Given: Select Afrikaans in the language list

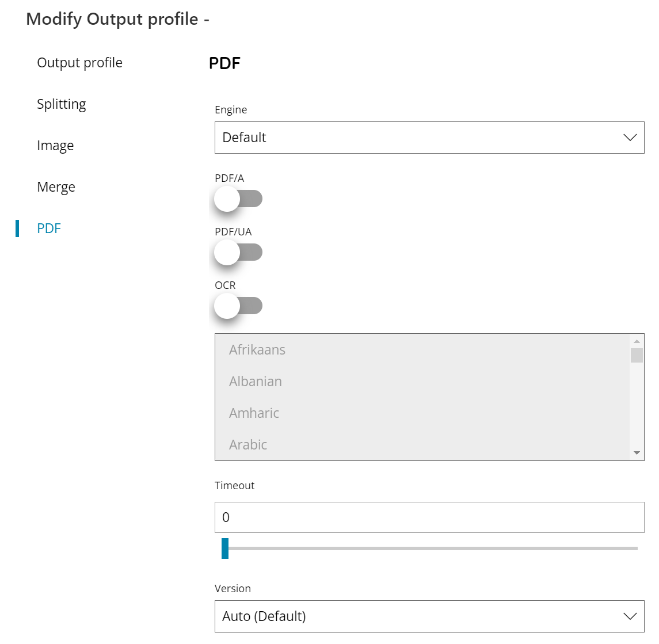Looking at the screenshot, I should click(x=257, y=349).
